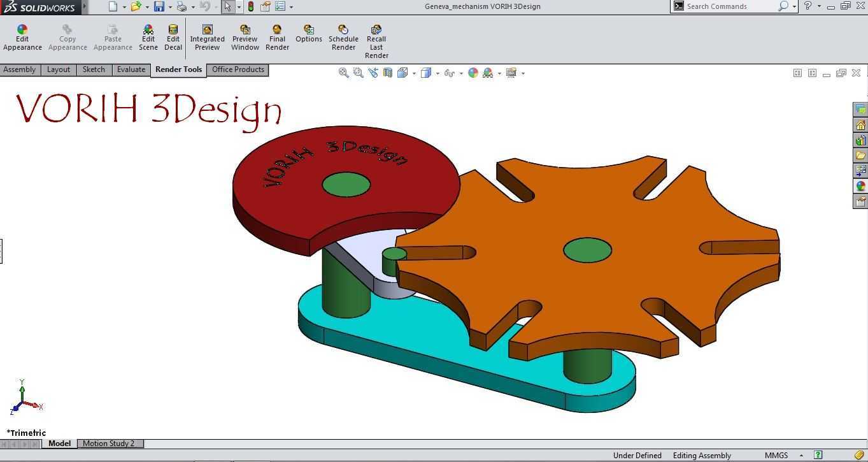Create a new document from title bar
This screenshot has width=868, height=462.
click(113, 6)
